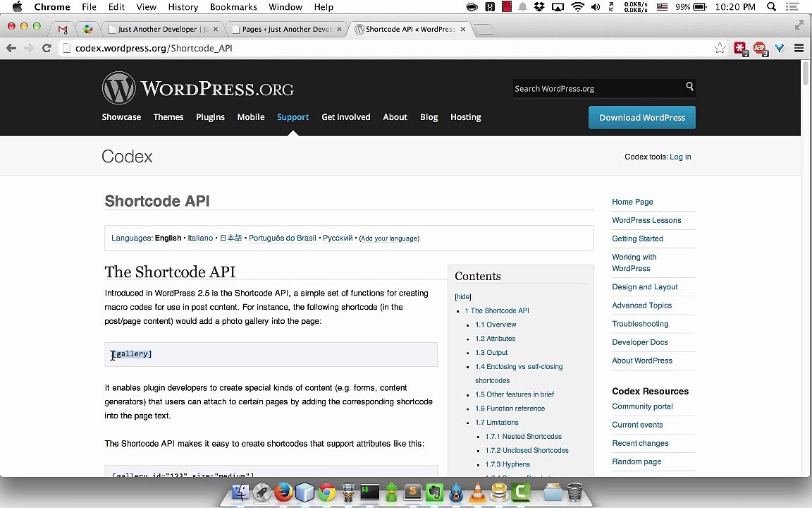Bookmark this page with the star icon
Image resolution: width=812 pixels, height=508 pixels.
[720, 48]
